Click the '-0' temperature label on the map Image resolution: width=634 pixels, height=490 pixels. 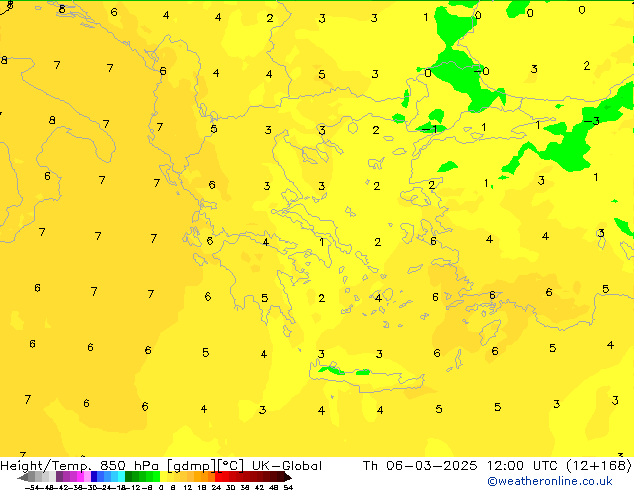coord(482,71)
